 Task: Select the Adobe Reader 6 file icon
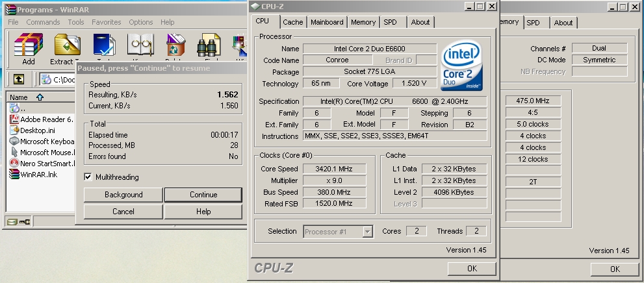(14, 119)
